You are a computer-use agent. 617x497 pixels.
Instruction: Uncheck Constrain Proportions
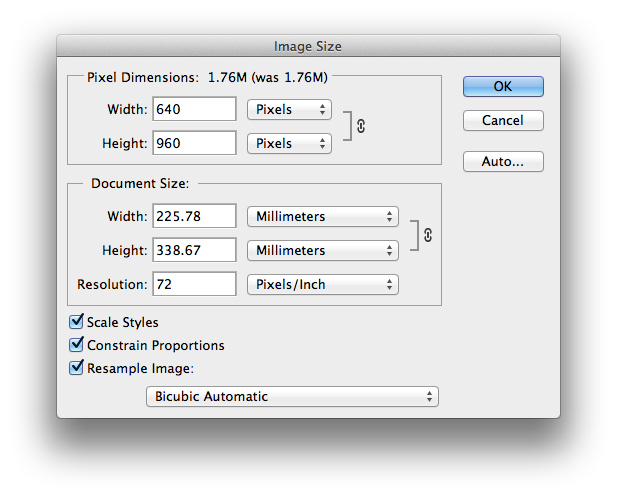pos(76,345)
